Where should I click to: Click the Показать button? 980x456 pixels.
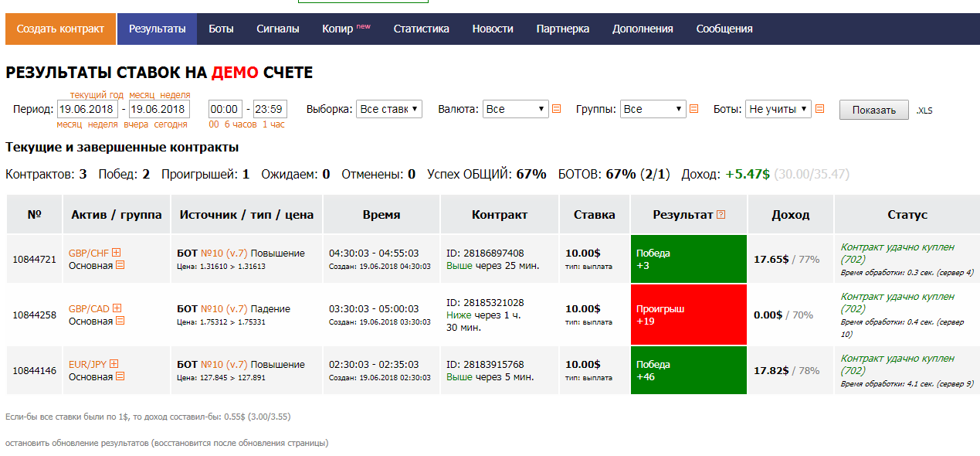pyautogui.click(x=873, y=110)
